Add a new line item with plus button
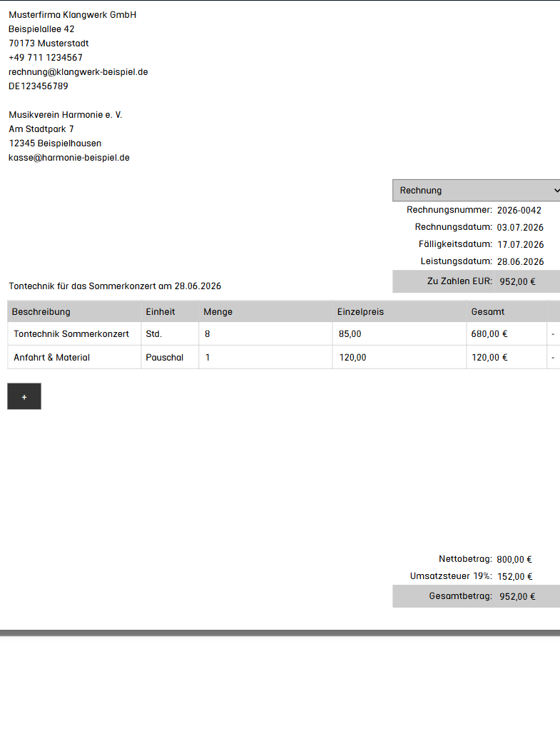 pyautogui.click(x=24, y=396)
